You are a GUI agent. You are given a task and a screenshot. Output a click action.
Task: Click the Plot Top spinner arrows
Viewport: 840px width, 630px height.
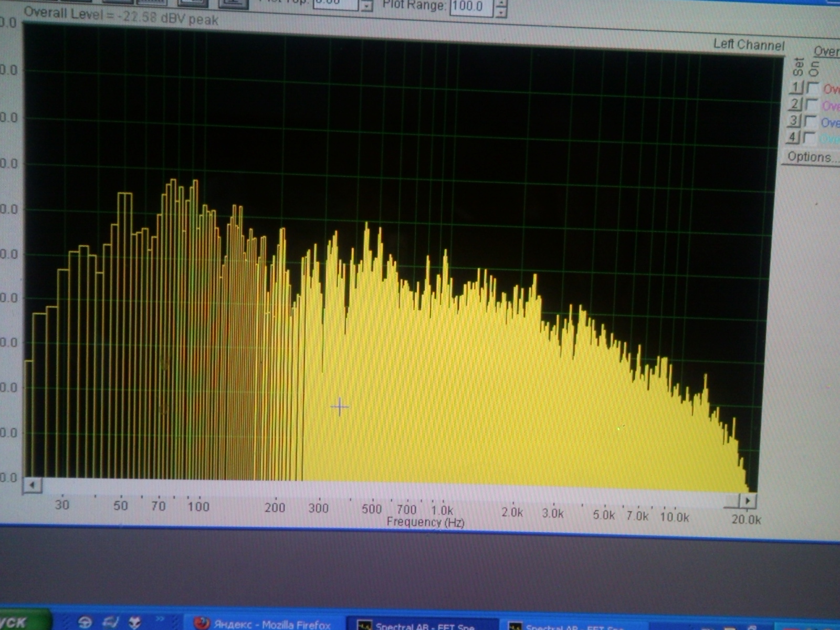[367, 6]
